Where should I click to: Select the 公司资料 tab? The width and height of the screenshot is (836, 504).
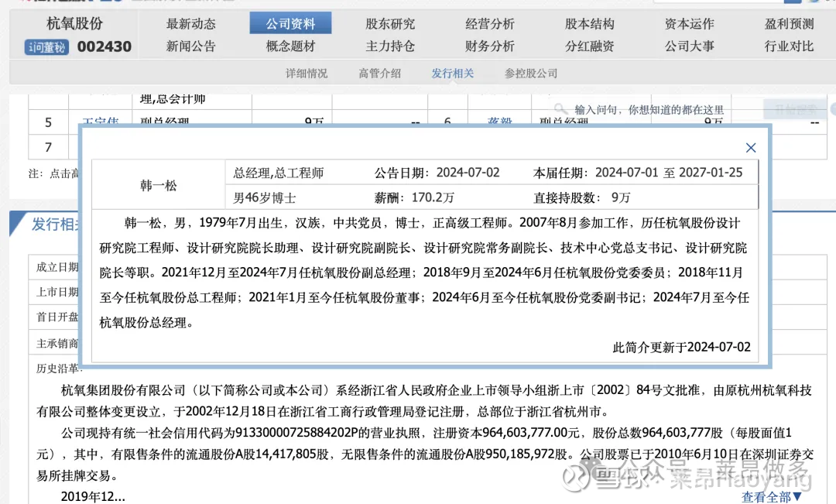click(290, 23)
